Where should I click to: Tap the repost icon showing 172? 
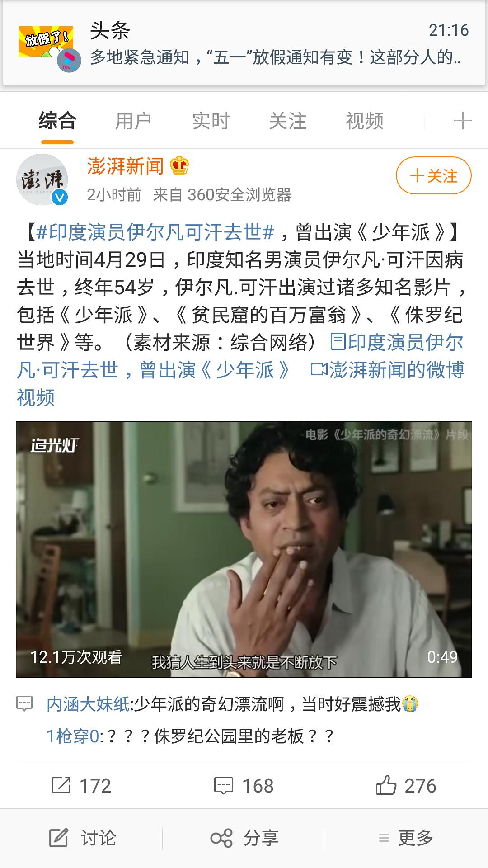pyautogui.click(x=61, y=786)
